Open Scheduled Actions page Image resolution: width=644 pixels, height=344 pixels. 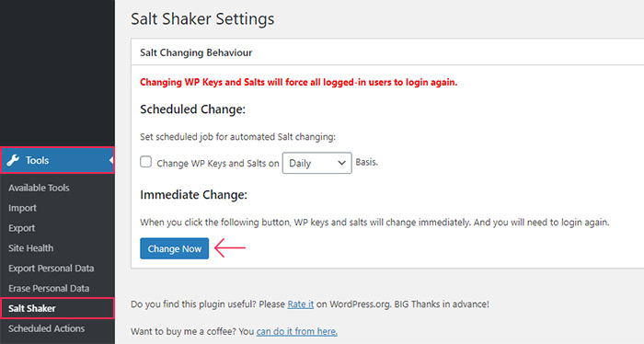point(46,328)
